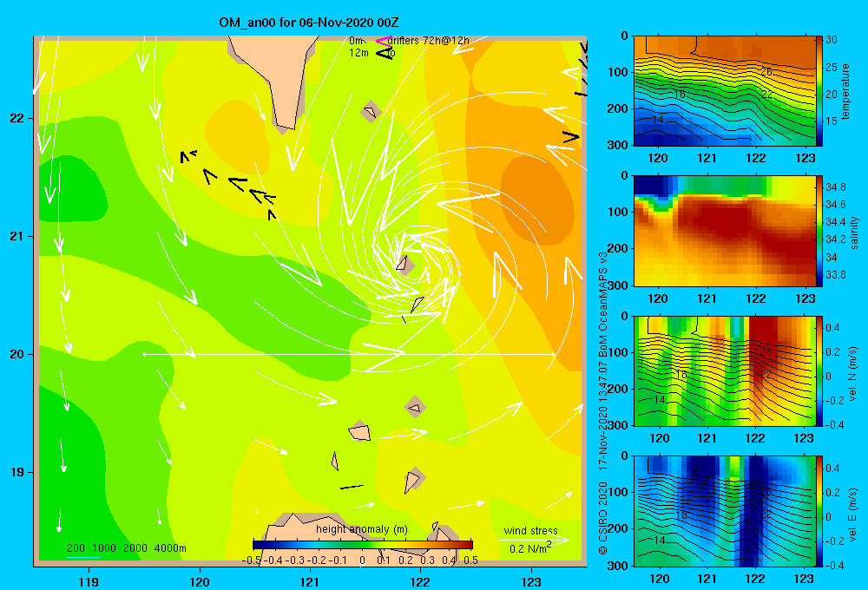Click the "0.2 N/m²" wind stress value
868x590 pixels.
530,548
